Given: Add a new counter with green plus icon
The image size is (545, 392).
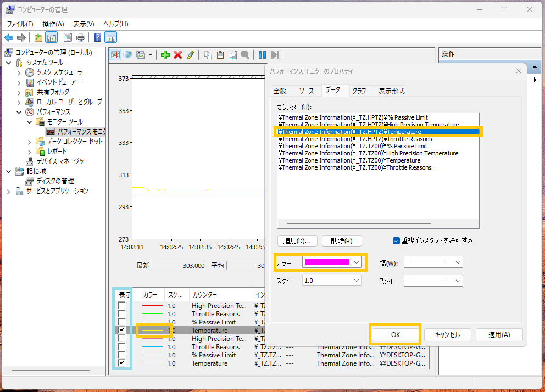Looking at the screenshot, I should [x=165, y=55].
